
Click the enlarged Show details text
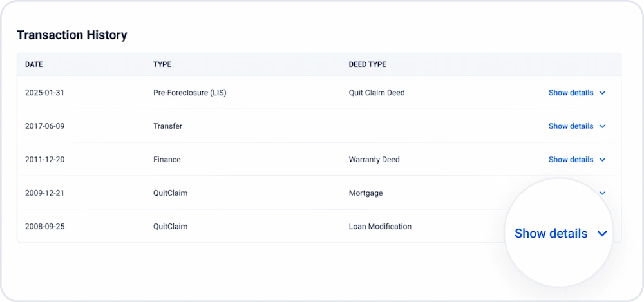click(x=551, y=233)
